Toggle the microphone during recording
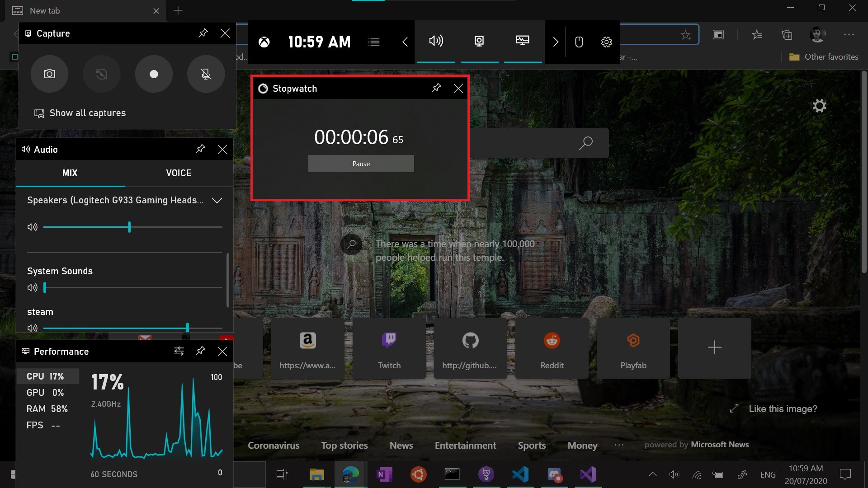The image size is (868, 488). tap(206, 74)
